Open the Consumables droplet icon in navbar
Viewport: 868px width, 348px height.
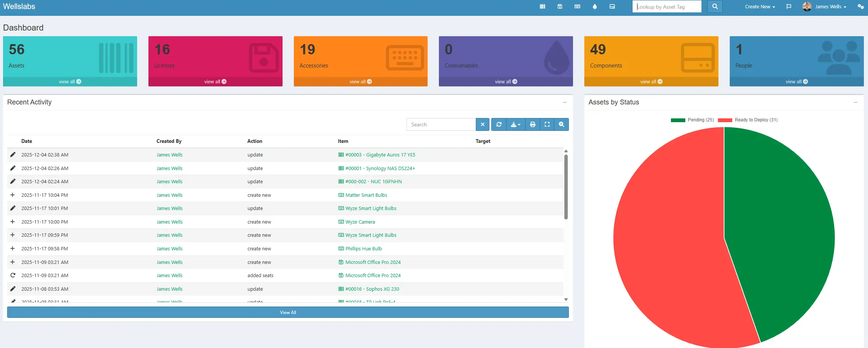click(x=595, y=6)
